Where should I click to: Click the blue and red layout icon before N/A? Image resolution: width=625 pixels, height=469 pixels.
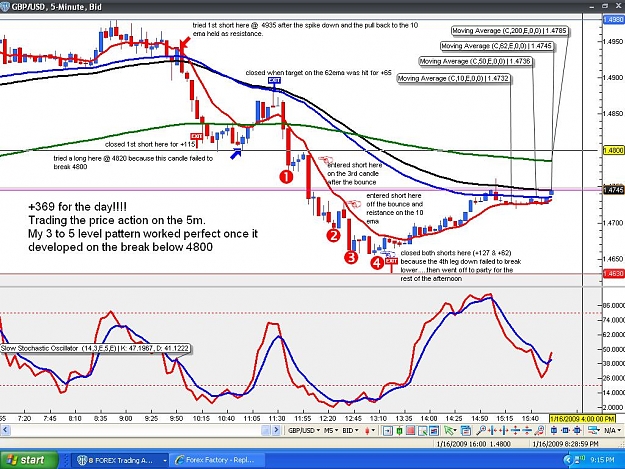593,430
